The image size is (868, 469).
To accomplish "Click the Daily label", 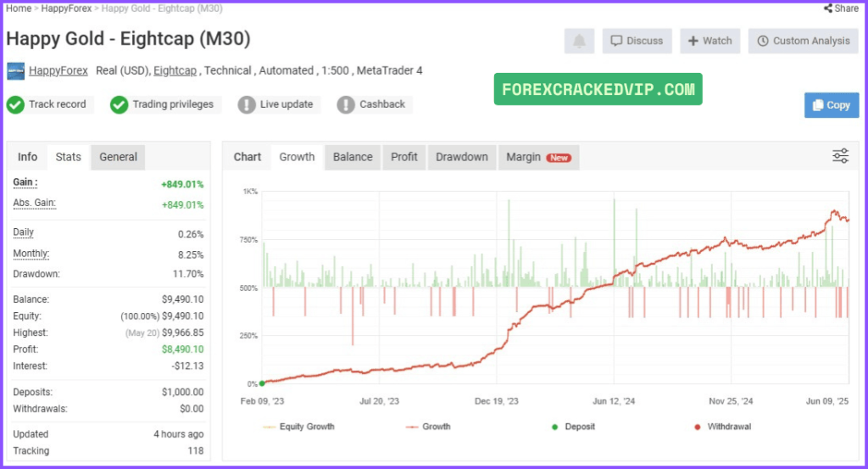I will (x=23, y=232).
